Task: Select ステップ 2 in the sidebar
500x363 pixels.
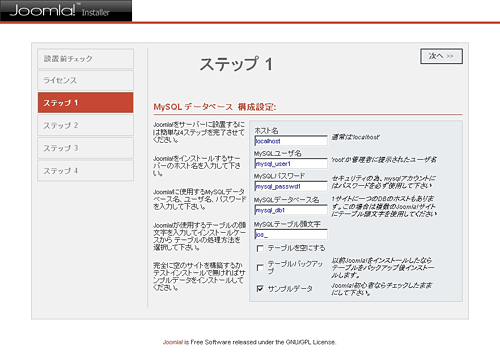Action: point(86,125)
